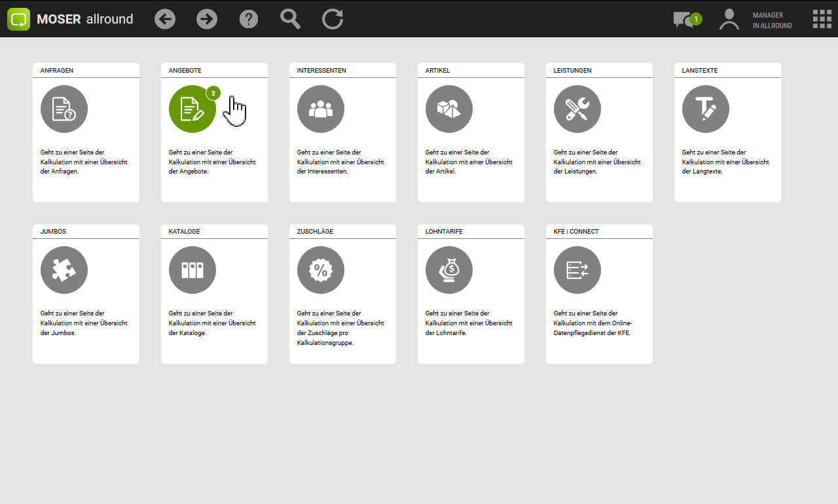Screen dimensions: 838x504
Task: Click the Interessenten people icon
Action: click(x=321, y=109)
